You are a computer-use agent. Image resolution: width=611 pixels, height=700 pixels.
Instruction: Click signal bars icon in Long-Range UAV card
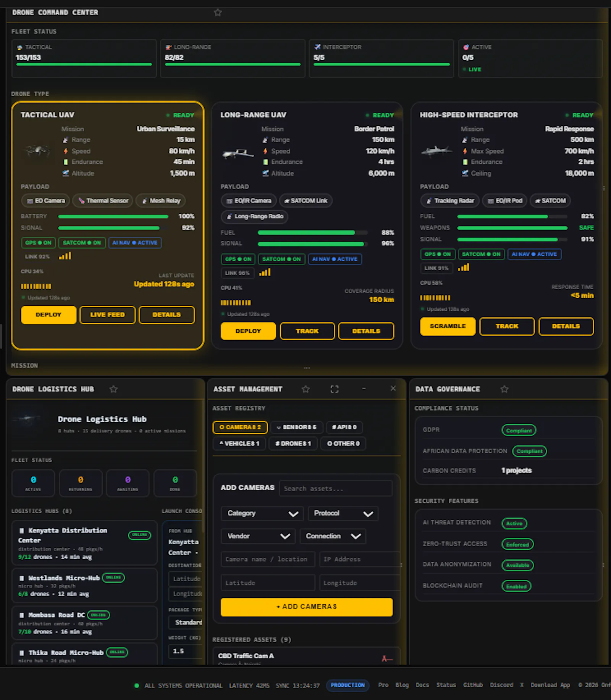(x=265, y=273)
